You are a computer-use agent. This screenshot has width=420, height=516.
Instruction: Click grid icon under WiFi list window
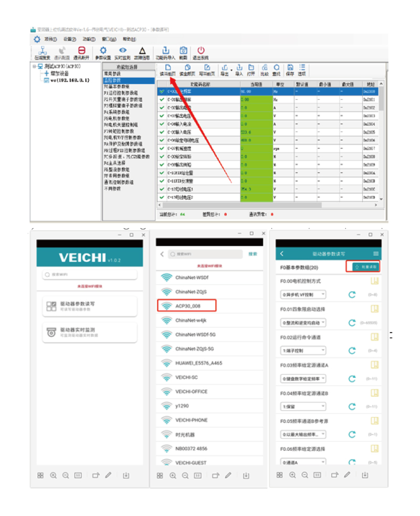(160, 476)
